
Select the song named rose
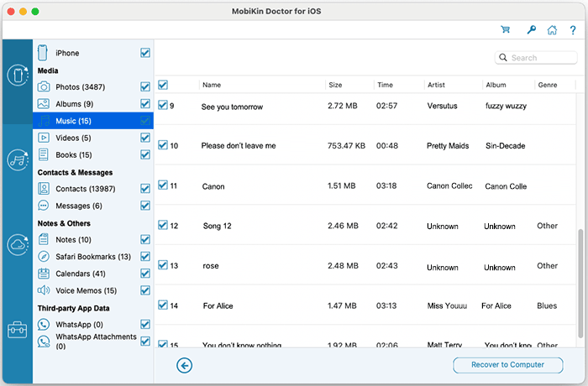coord(211,266)
